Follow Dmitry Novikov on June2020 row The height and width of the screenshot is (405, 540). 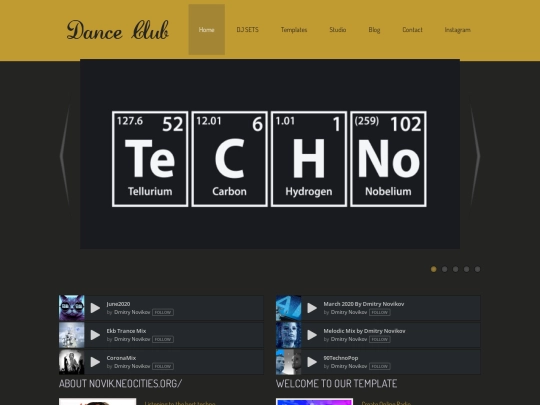[x=163, y=312]
